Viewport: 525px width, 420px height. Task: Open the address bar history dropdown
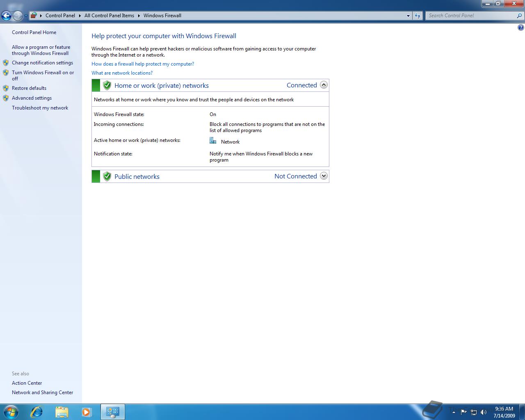408,16
